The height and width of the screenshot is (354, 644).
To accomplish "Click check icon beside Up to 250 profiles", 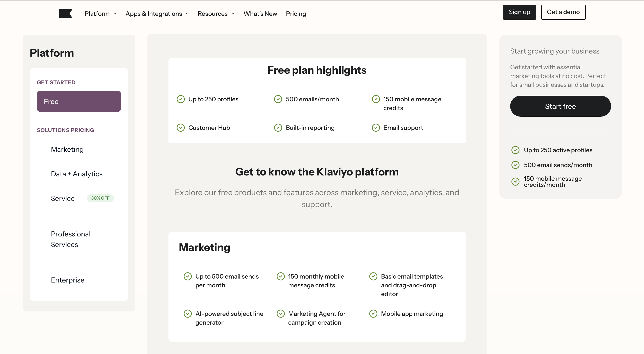I will (181, 99).
